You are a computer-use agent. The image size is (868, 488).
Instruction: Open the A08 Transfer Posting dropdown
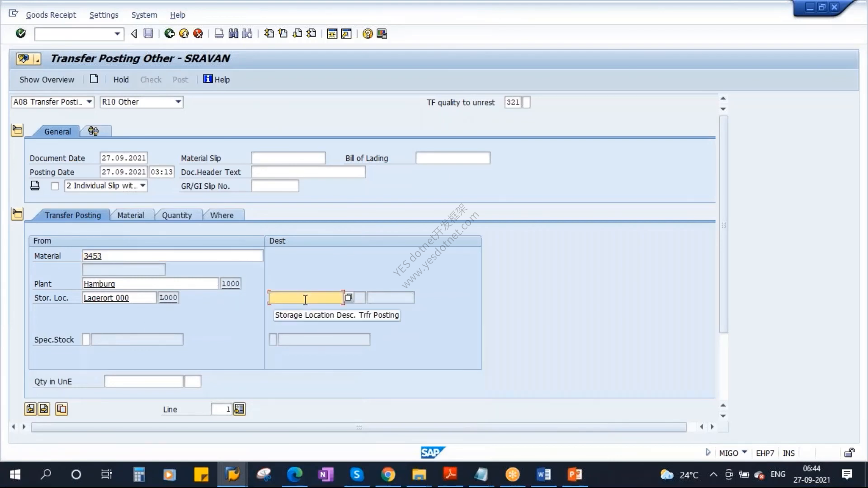click(52, 102)
